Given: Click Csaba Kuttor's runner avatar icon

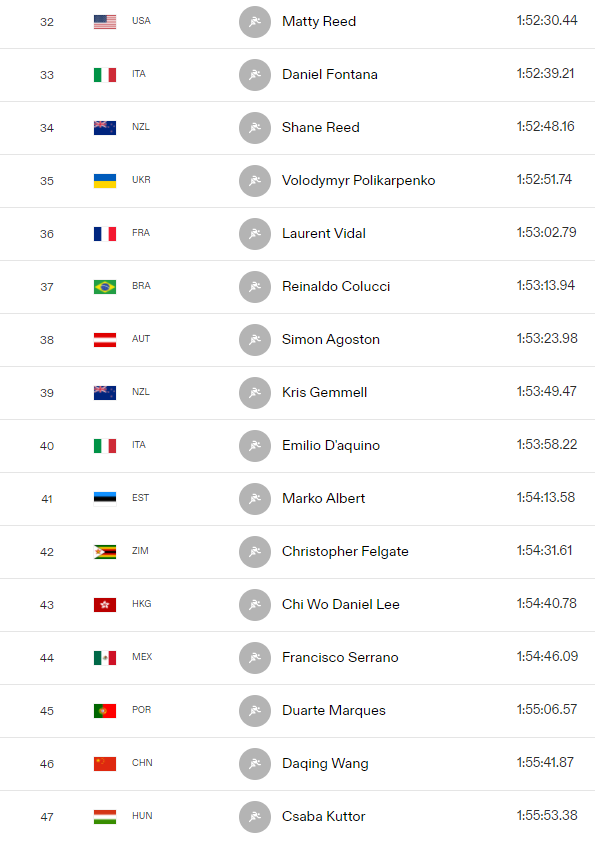Looking at the screenshot, I should [x=255, y=817].
